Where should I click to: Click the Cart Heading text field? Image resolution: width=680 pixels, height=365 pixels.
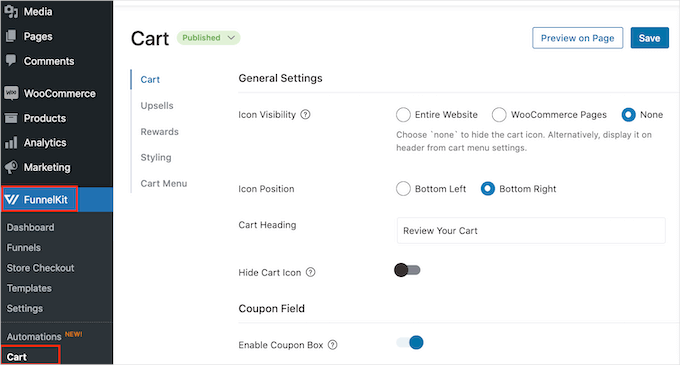(531, 231)
